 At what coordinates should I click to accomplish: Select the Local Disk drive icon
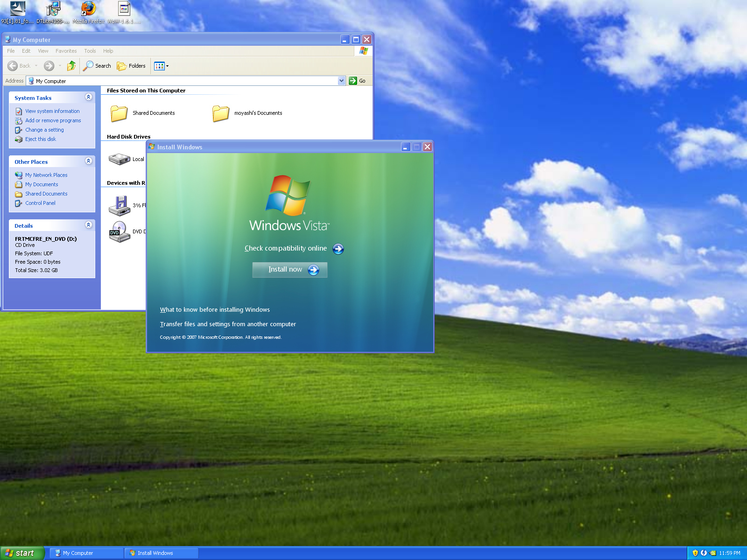click(x=120, y=159)
